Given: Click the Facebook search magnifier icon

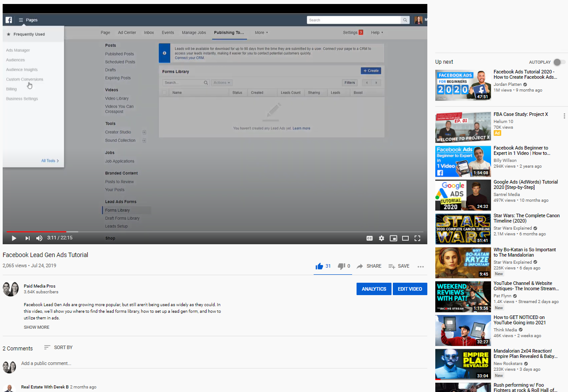Looking at the screenshot, I should click(x=405, y=20).
